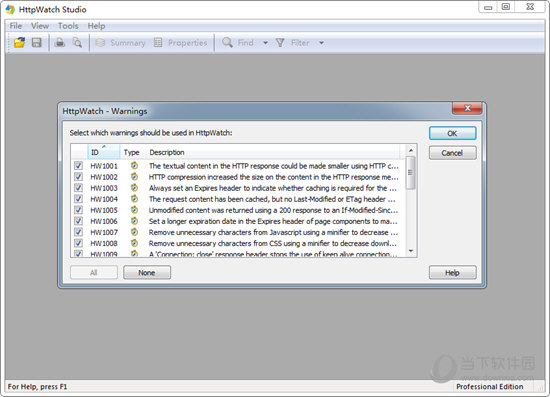Screen dimensions: 550x397
Task: Select the Javascript minifier warning description
Action: click(273, 232)
